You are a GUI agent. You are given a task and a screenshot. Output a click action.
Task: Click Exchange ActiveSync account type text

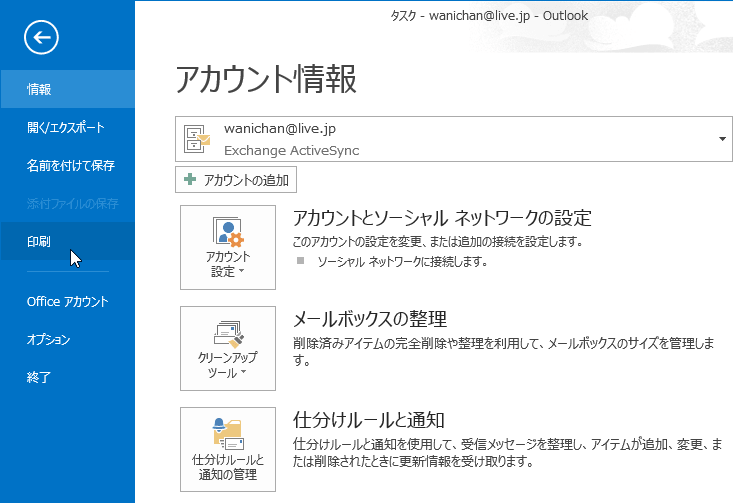coord(292,151)
